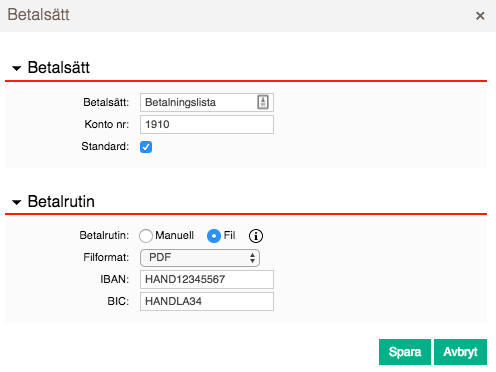Select the Fil radio button
The height and width of the screenshot is (372, 496).
point(214,236)
